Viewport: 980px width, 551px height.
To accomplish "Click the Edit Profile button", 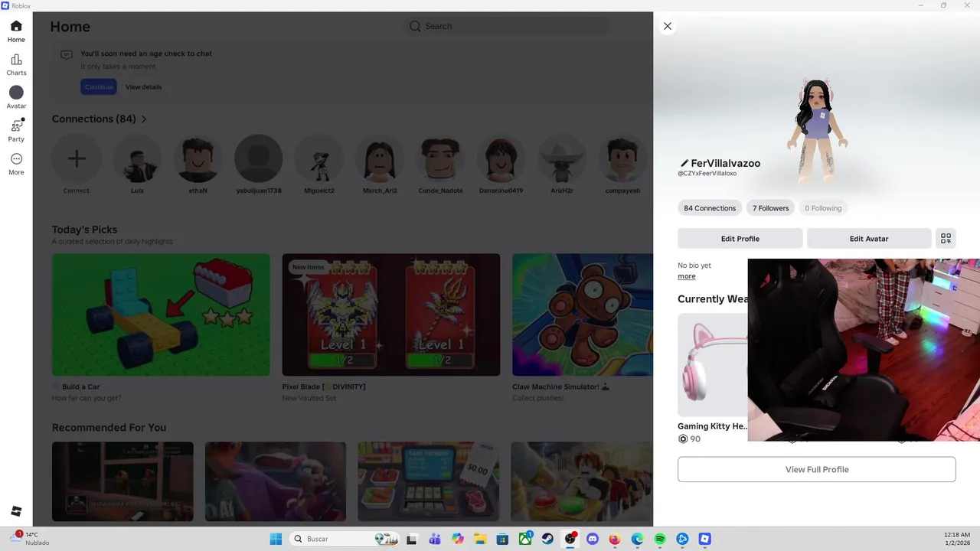I will coord(740,239).
